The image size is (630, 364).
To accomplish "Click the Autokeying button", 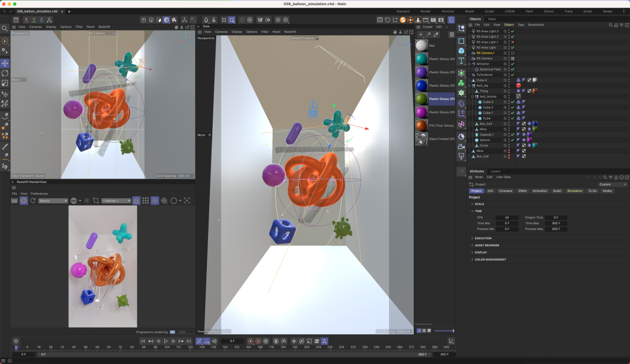I will point(258,341).
